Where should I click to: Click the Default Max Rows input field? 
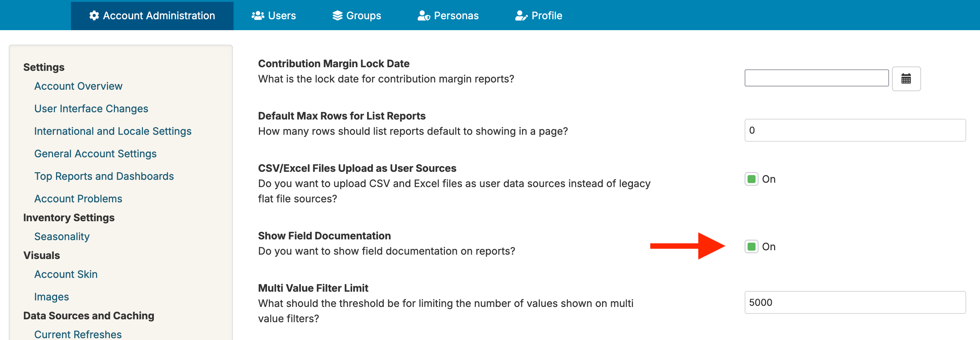[x=855, y=130]
